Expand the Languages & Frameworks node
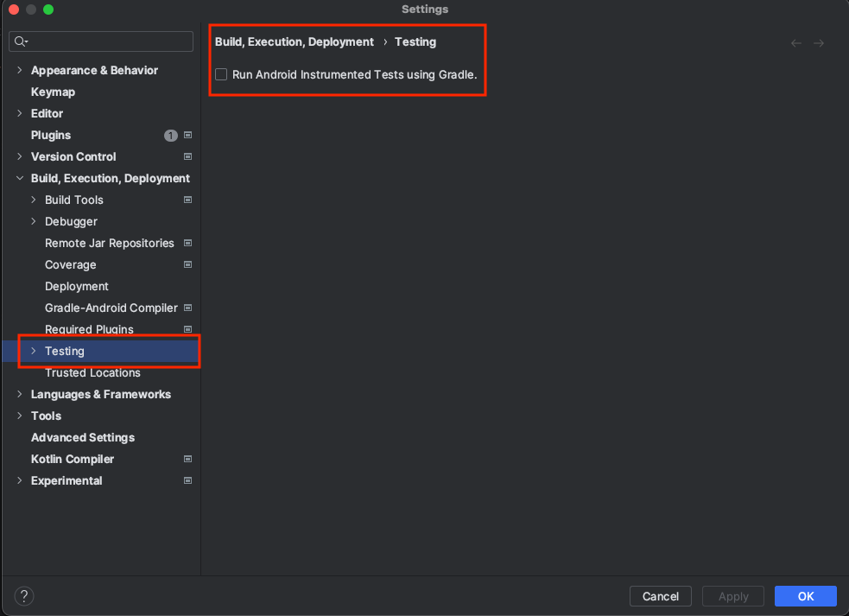The image size is (849, 616). click(18, 394)
